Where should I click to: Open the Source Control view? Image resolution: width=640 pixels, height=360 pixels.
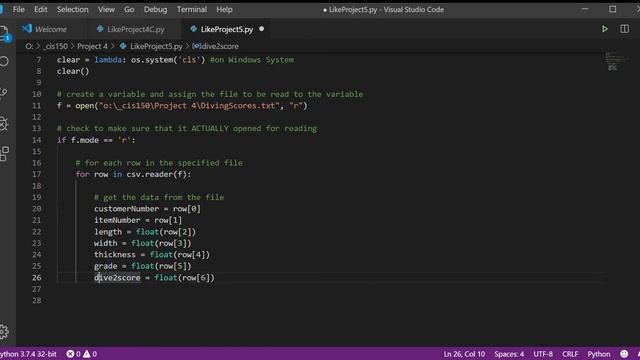(4, 93)
